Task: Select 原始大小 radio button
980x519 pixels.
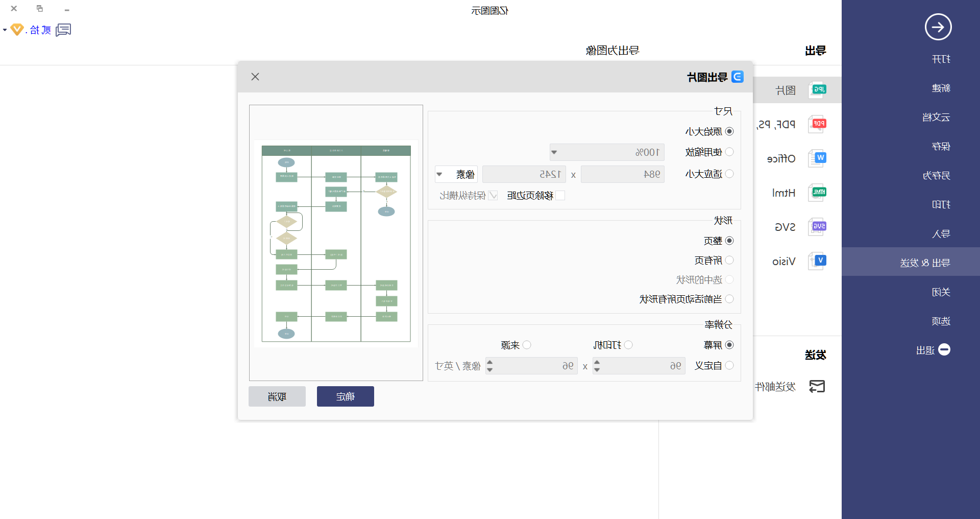Action: [x=729, y=131]
